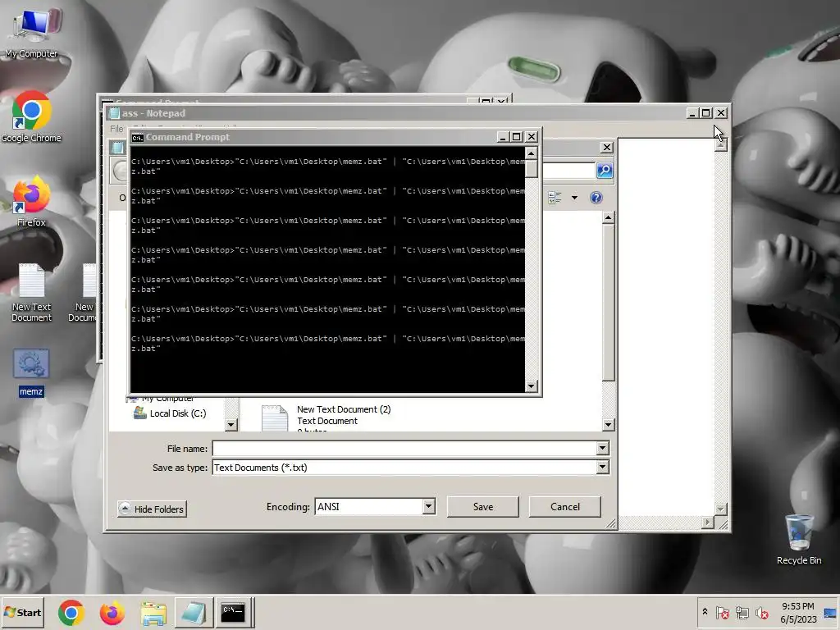
Task: Open the Notepad File menu
Action: click(116, 129)
